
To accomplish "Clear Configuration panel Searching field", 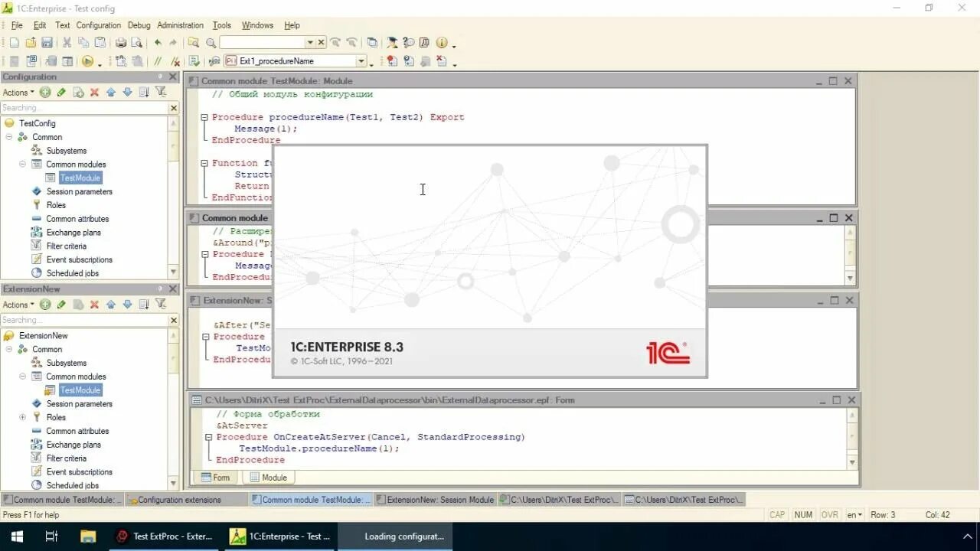I will pyautogui.click(x=174, y=108).
